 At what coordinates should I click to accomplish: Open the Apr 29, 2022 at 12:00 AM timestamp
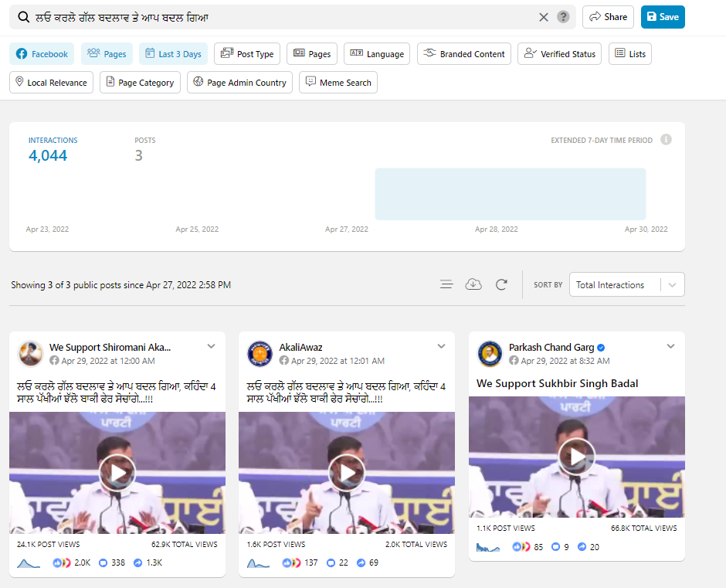108,361
